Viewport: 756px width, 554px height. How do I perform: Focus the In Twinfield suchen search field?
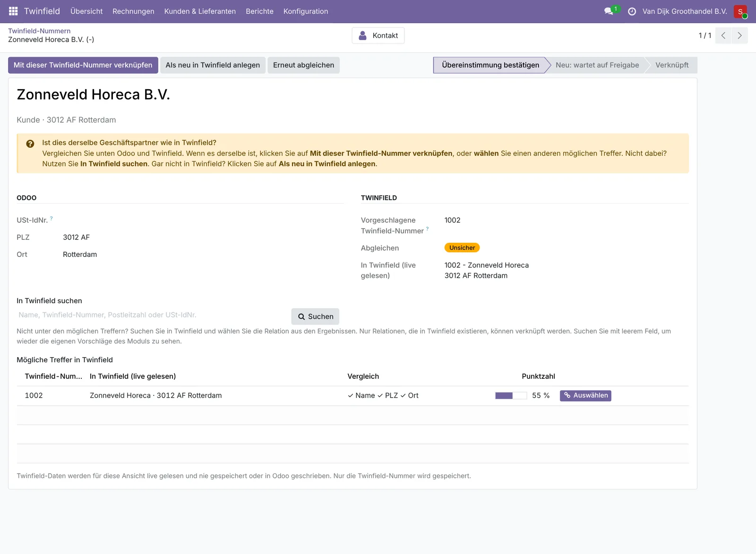[152, 315]
